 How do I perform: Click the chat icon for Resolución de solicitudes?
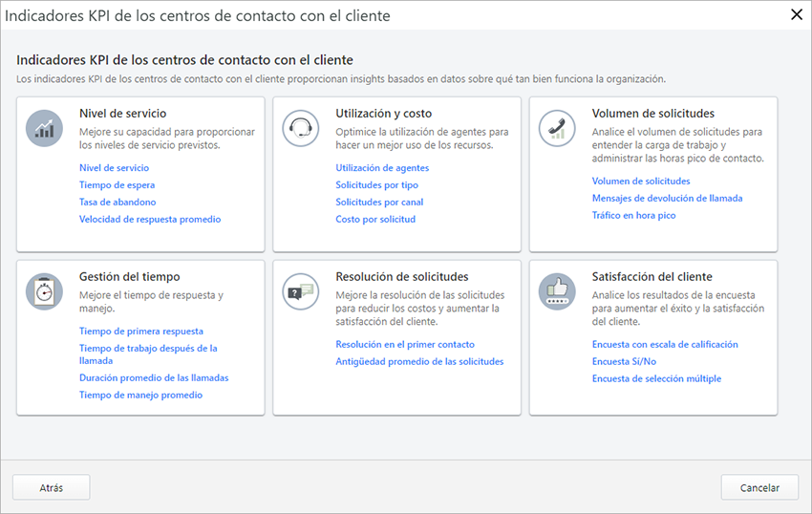point(301,291)
